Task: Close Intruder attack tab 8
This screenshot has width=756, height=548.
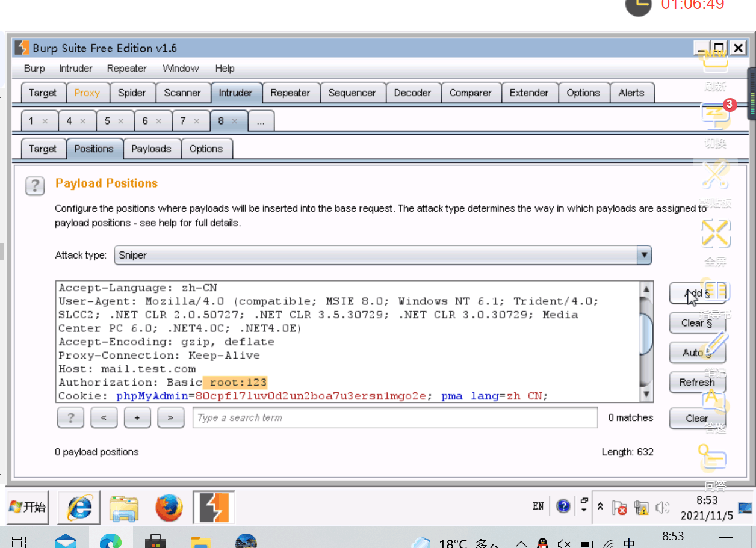Action: (234, 121)
